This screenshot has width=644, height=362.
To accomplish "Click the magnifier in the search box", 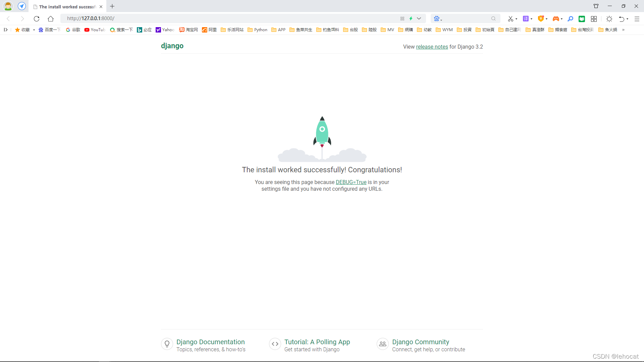I will pos(493,19).
